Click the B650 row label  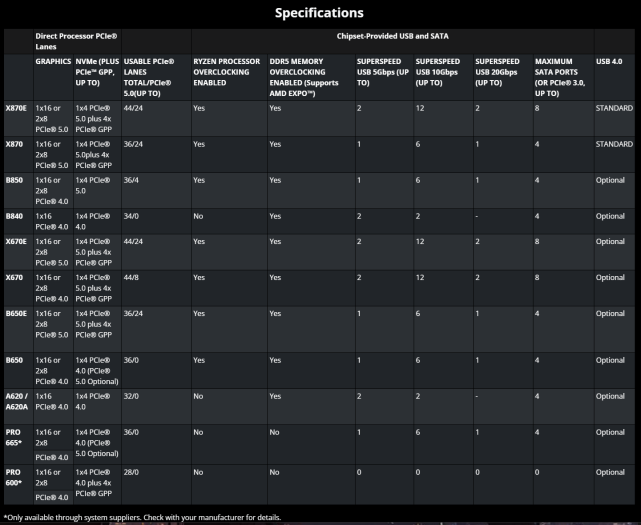pyautogui.click(x=14, y=359)
